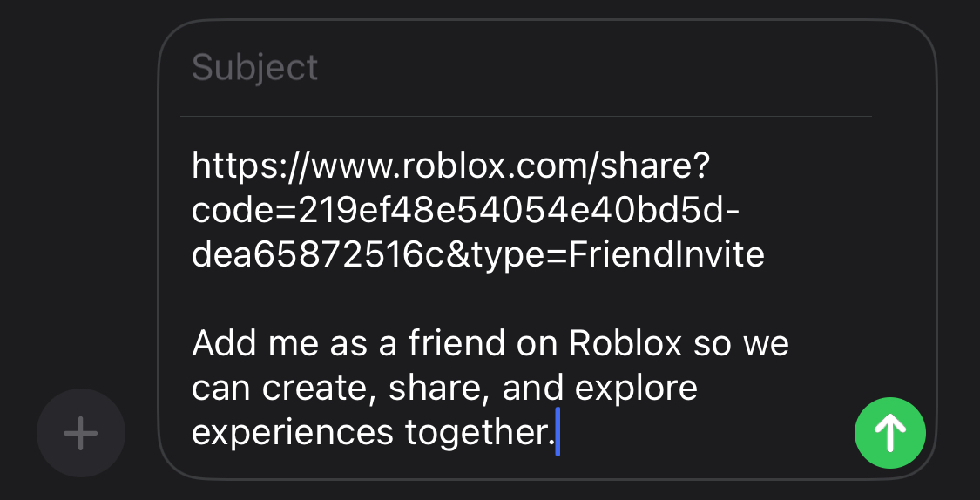This screenshot has width=980, height=500.
Task: Click the word "Roblox" in the invitation sentence
Action: [x=625, y=343]
